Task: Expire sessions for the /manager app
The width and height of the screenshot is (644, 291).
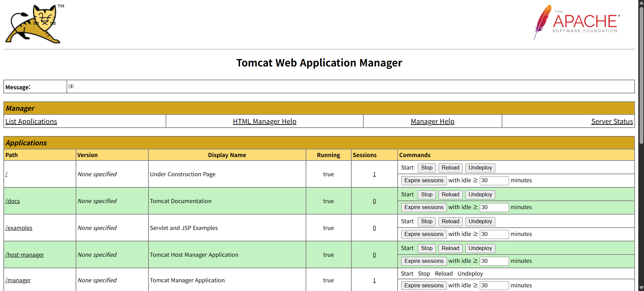Action: point(424,286)
